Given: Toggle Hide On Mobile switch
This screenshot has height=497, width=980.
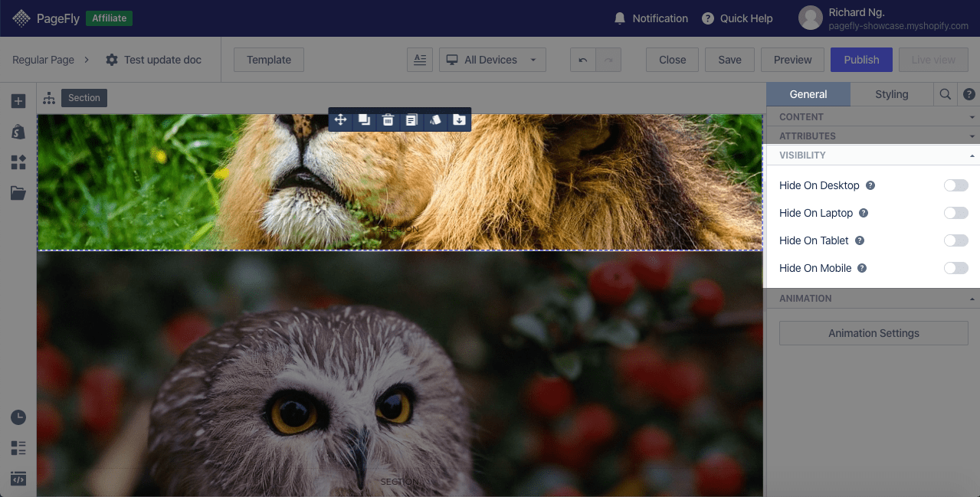Looking at the screenshot, I should point(955,268).
